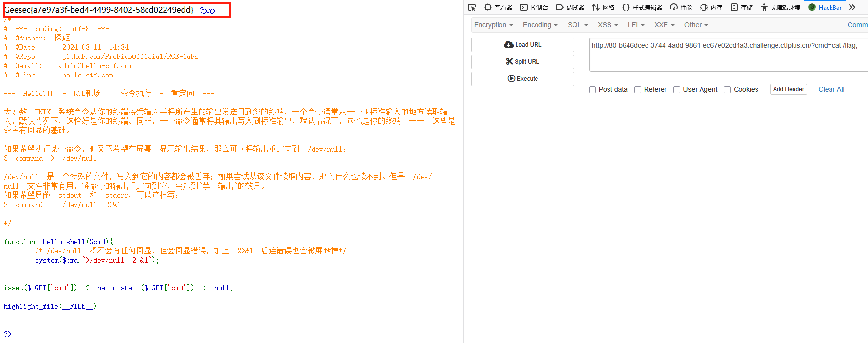Screen dimensions: 868x343
Task: Focus the HackBar URL text field
Action: pyautogui.click(x=728, y=55)
